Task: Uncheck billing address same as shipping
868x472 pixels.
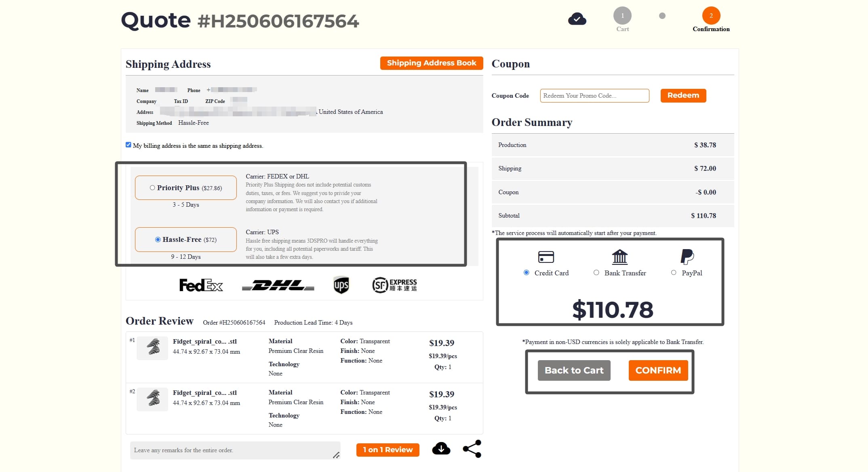Action: 129,145
